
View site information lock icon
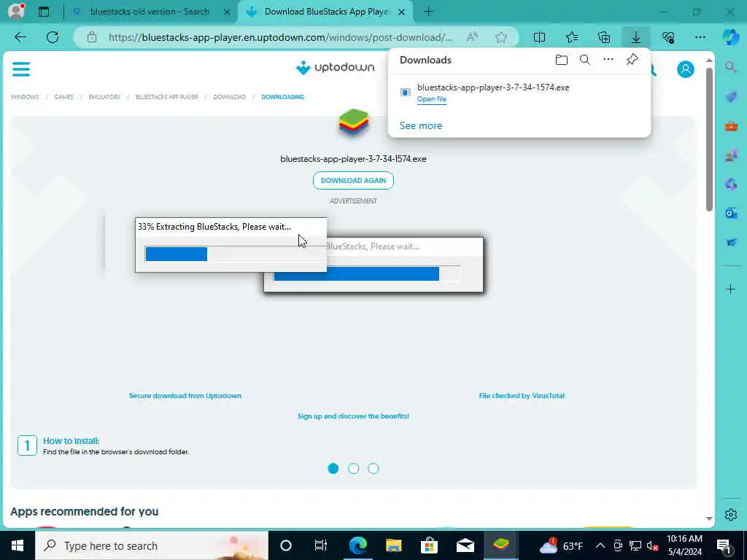[x=92, y=37]
